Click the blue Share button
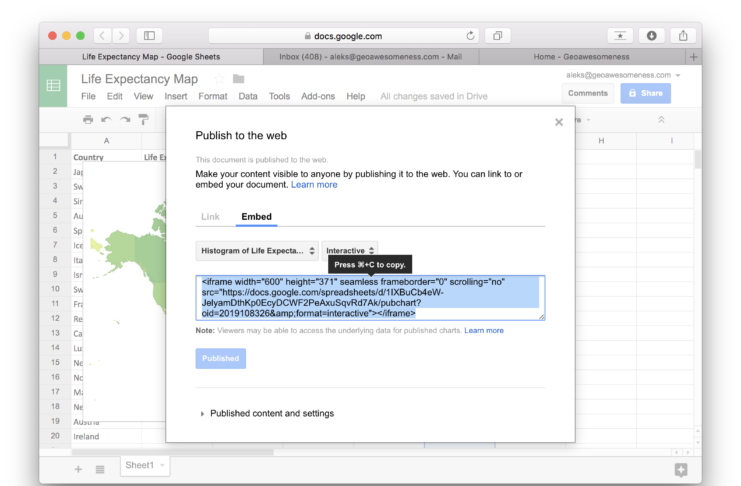 click(645, 93)
